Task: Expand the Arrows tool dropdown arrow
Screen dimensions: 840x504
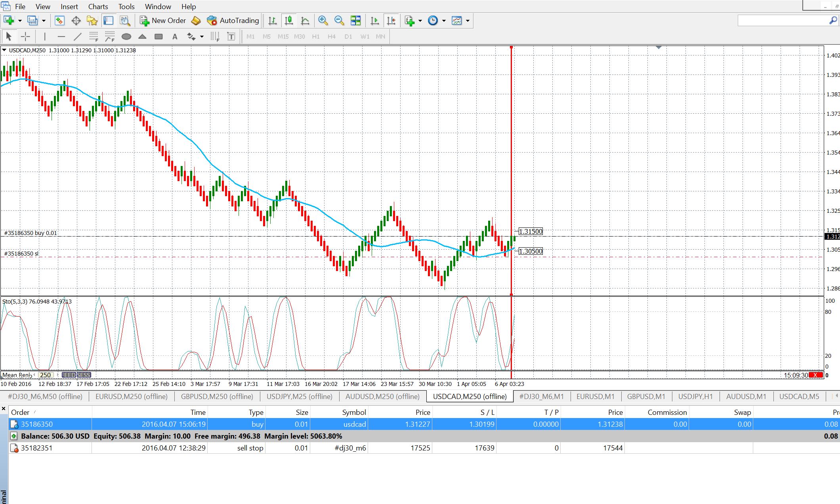Action: click(202, 37)
